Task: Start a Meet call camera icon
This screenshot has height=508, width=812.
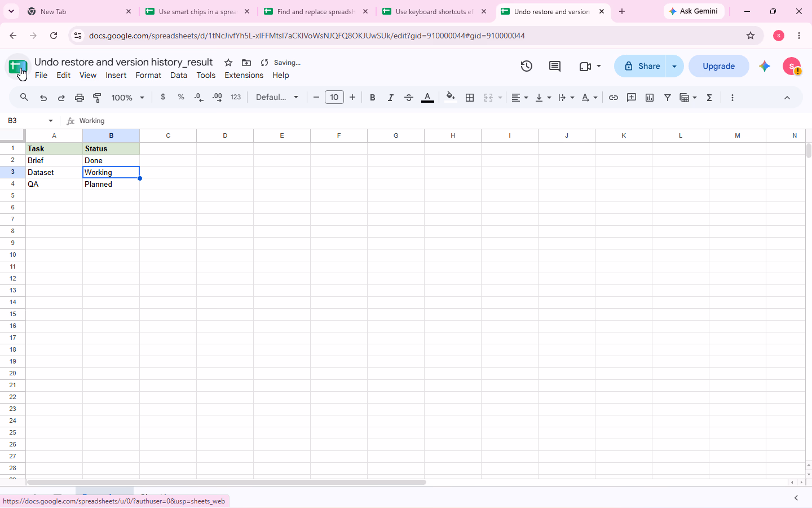Action: click(x=585, y=66)
